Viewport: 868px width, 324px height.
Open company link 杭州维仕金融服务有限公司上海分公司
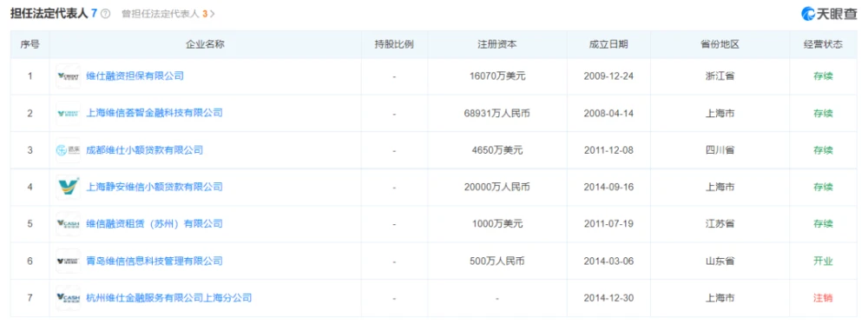tap(169, 298)
